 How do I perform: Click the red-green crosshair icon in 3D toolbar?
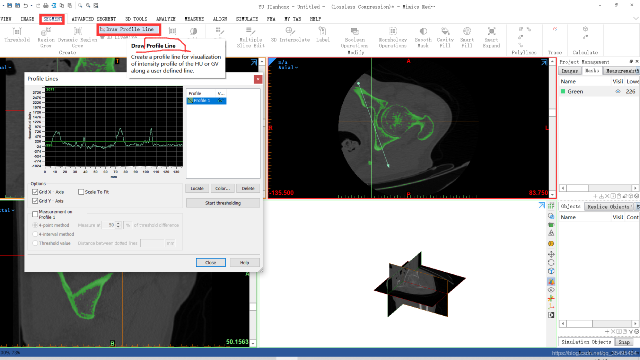551,298
